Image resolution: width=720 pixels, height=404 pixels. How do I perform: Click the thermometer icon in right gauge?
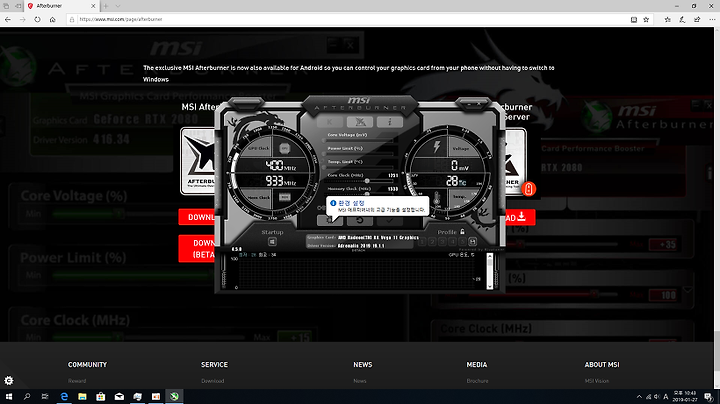pyautogui.click(x=437, y=198)
